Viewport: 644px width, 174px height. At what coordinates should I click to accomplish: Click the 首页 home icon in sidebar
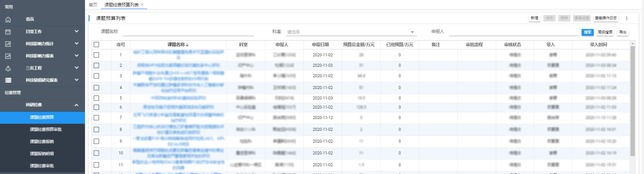pyautogui.click(x=8, y=20)
